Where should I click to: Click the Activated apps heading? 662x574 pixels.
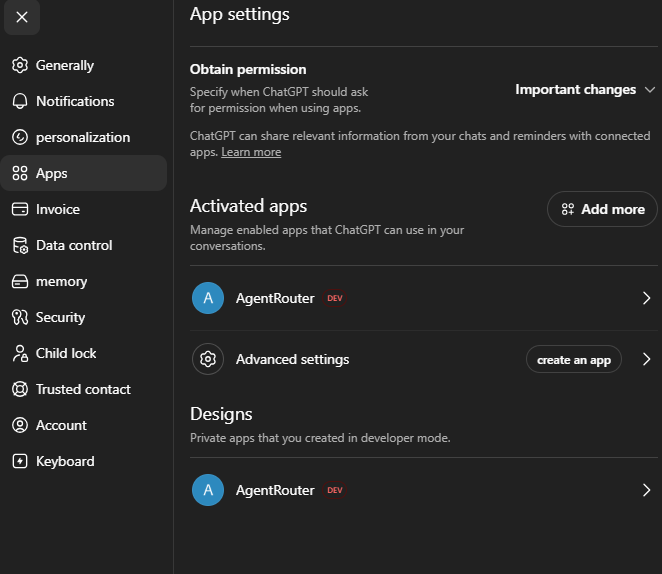point(248,206)
